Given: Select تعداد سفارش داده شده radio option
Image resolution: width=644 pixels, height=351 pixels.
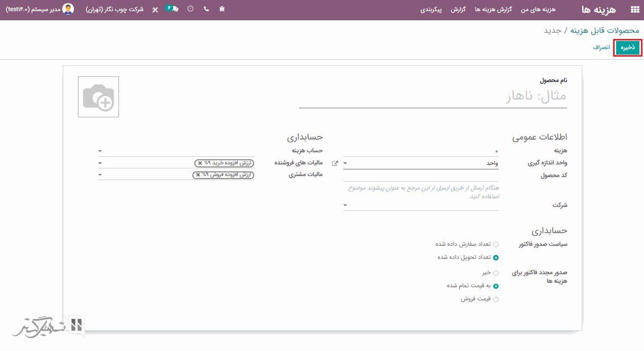Looking at the screenshot, I should pos(496,244).
